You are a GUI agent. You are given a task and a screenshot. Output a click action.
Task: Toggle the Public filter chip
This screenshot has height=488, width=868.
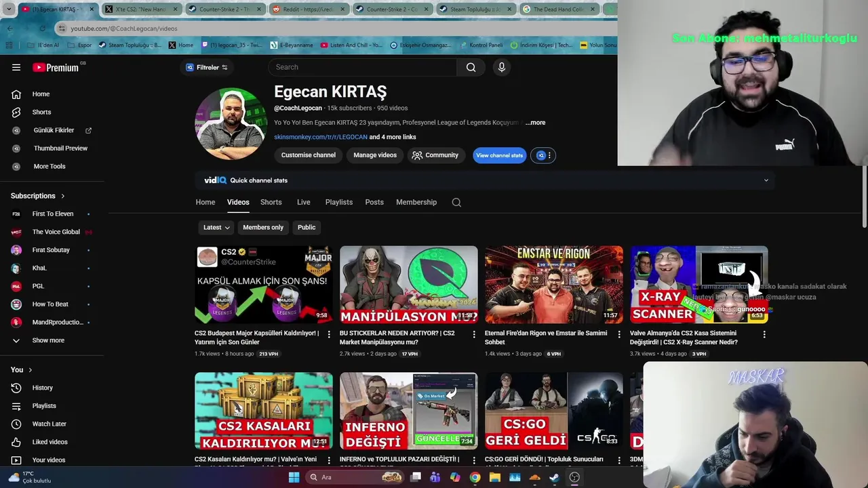tap(307, 228)
